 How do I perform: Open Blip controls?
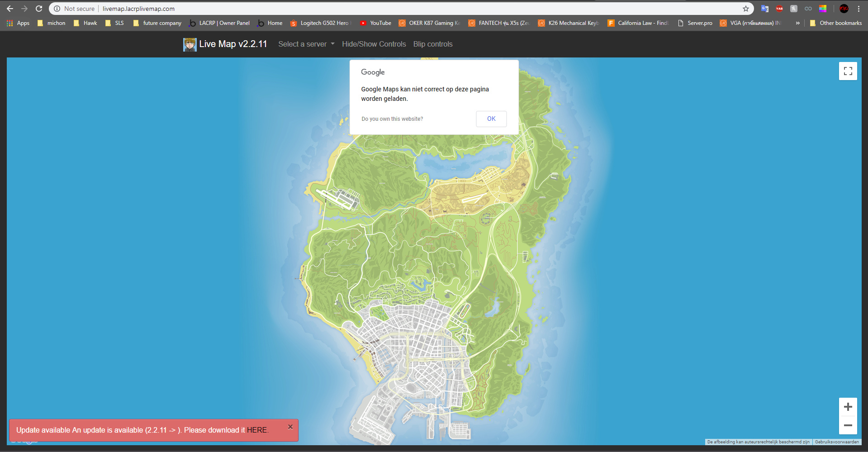click(x=432, y=44)
